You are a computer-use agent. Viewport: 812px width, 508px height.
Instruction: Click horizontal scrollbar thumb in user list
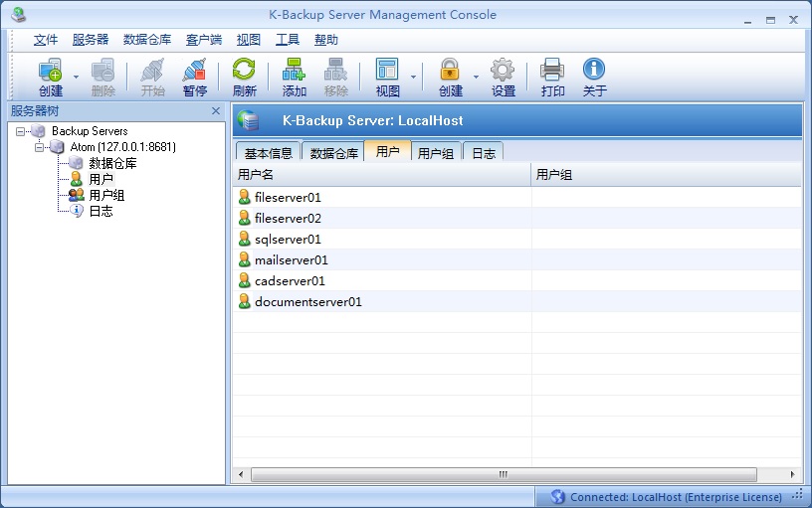tap(504, 474)
